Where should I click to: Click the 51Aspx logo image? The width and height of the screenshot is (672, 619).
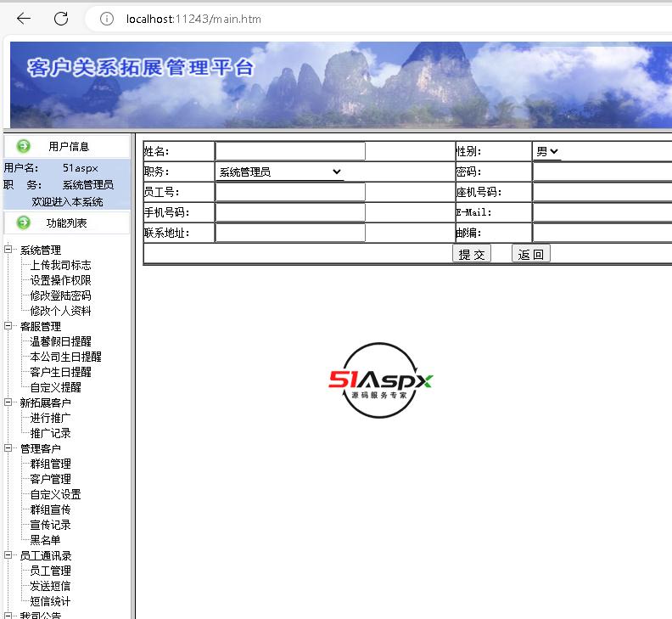coord(380,380)
